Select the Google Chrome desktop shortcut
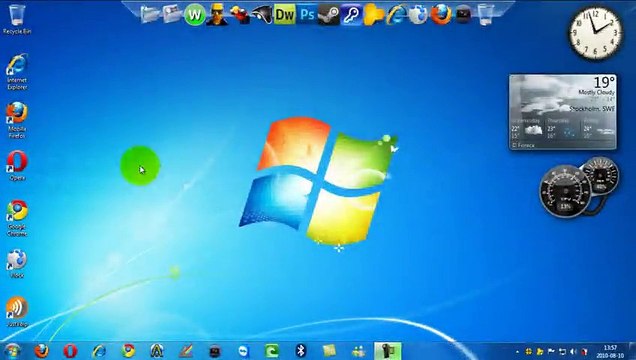Screen dimensions: 636x360 pos(17,218)
